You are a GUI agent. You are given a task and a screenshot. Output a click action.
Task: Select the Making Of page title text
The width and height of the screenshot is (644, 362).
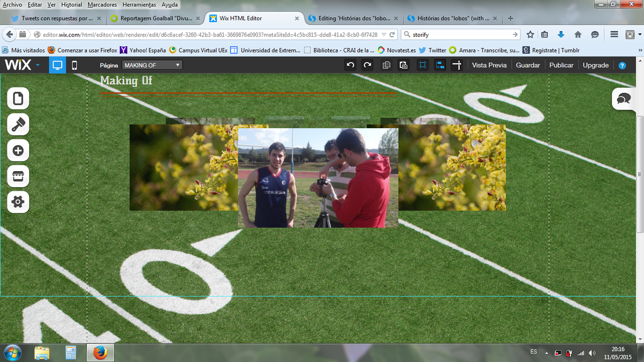point(126,80)
